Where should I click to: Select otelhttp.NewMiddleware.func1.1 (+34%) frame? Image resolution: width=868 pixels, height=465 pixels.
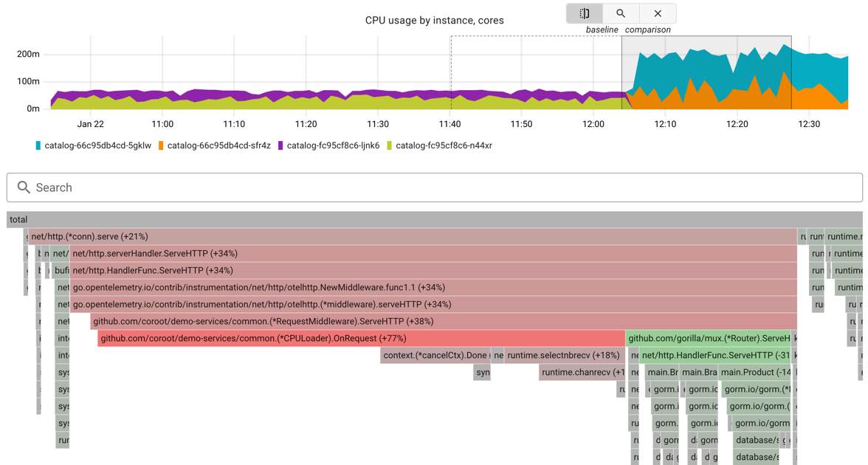pos(433,288)
